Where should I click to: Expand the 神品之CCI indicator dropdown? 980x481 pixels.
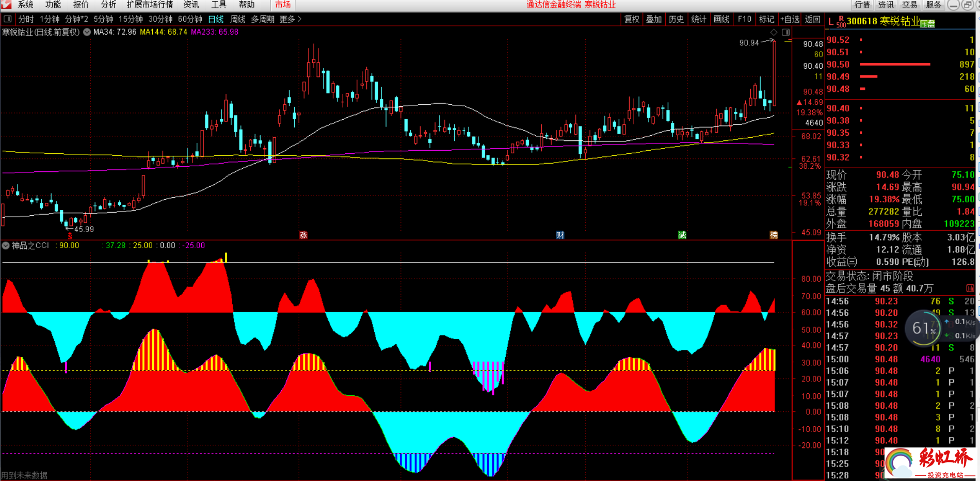click(x=6, y=246)
